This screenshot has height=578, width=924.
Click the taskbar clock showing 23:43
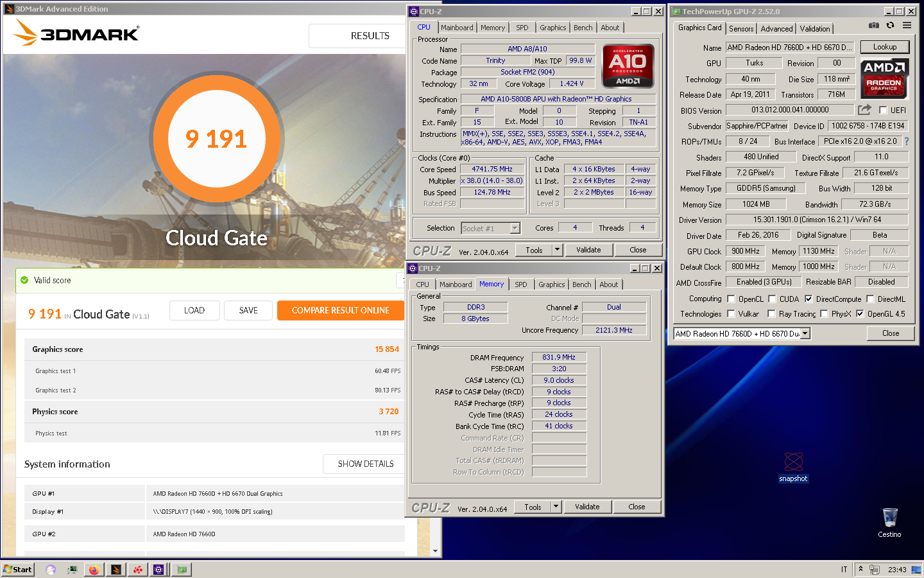tap(897, 570)
